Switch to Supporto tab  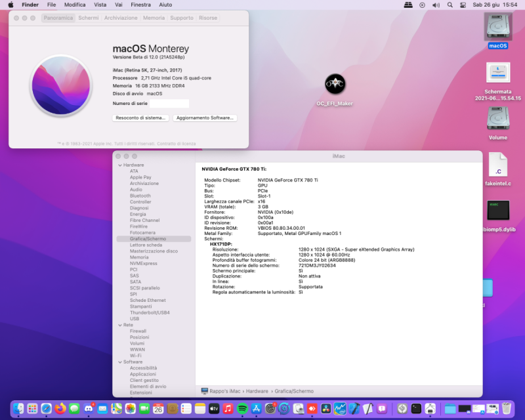coord(182,18)
